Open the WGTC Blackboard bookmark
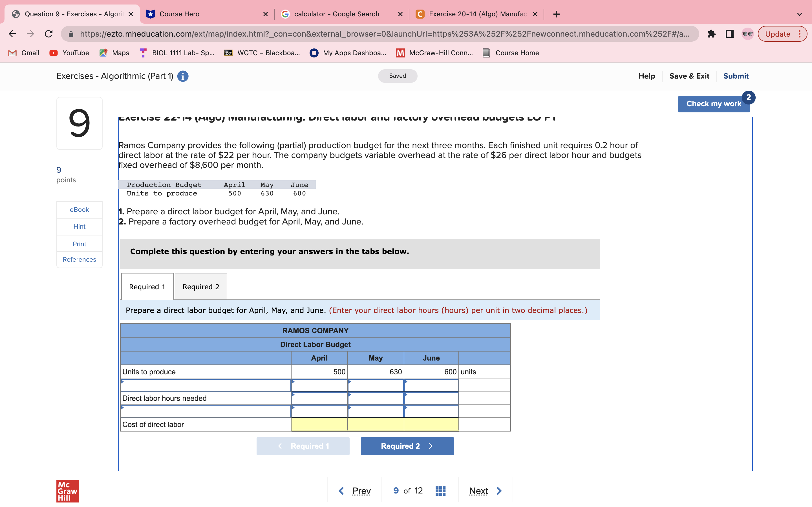 click(262, 53)
